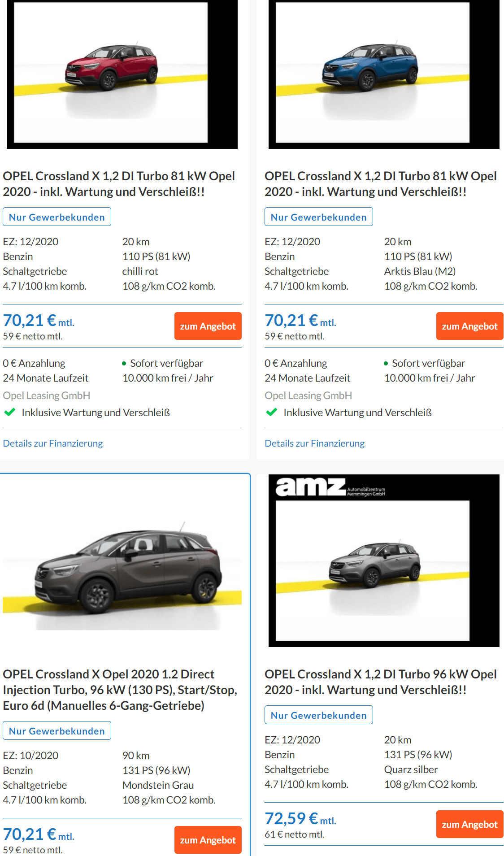Open the chilli rot Crossland X 81 kW title

(119, 184)
